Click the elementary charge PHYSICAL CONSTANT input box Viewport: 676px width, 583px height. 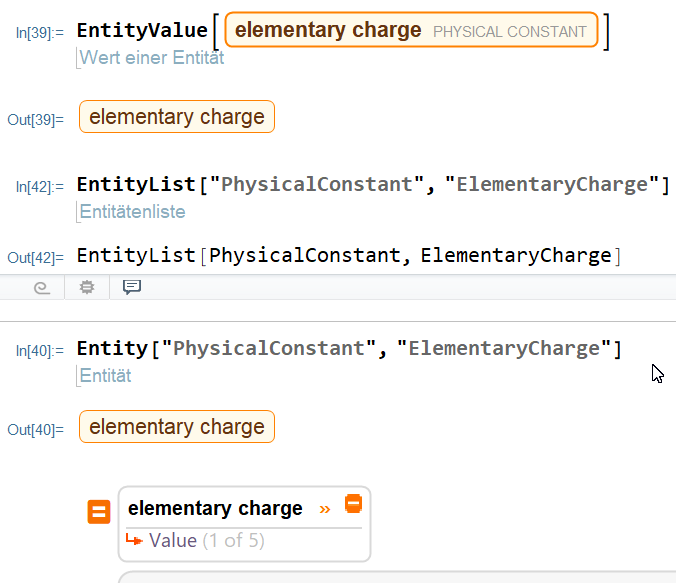tap(411, 30)
